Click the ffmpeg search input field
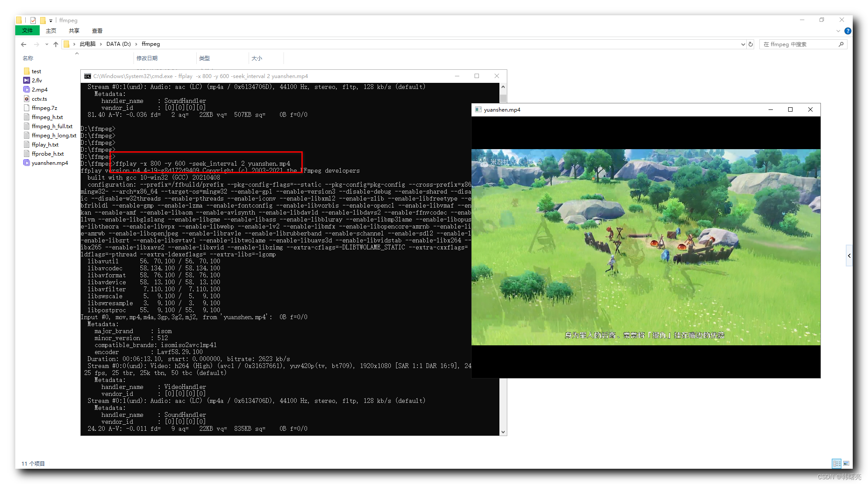 pyautogui.click(x=798, y=44)
